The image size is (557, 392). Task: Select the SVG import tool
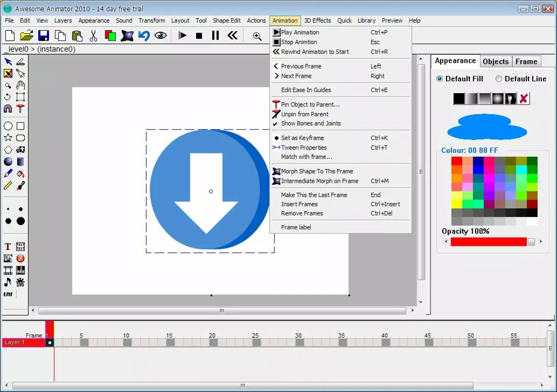[21, 282]
